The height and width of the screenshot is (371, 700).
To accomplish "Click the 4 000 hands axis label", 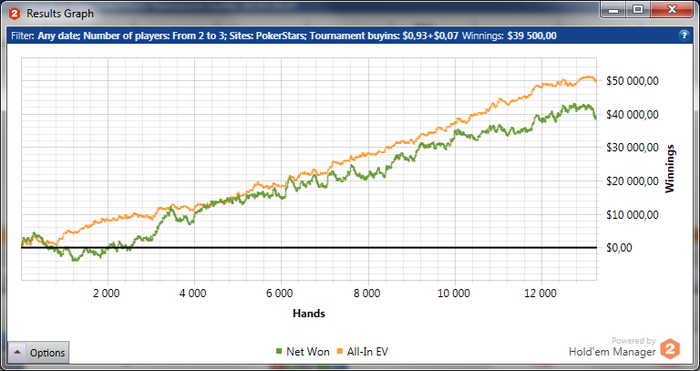I will (194, 293).
